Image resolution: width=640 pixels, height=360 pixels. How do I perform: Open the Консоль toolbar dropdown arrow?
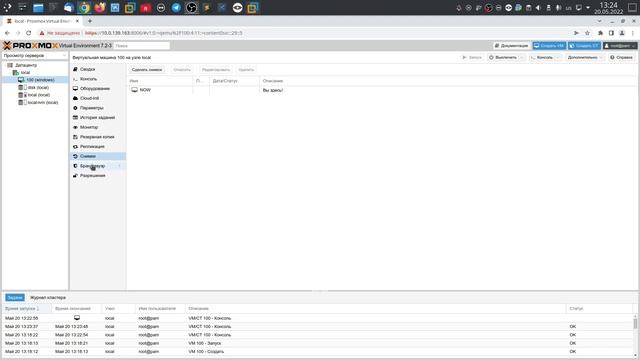point(558,58)
